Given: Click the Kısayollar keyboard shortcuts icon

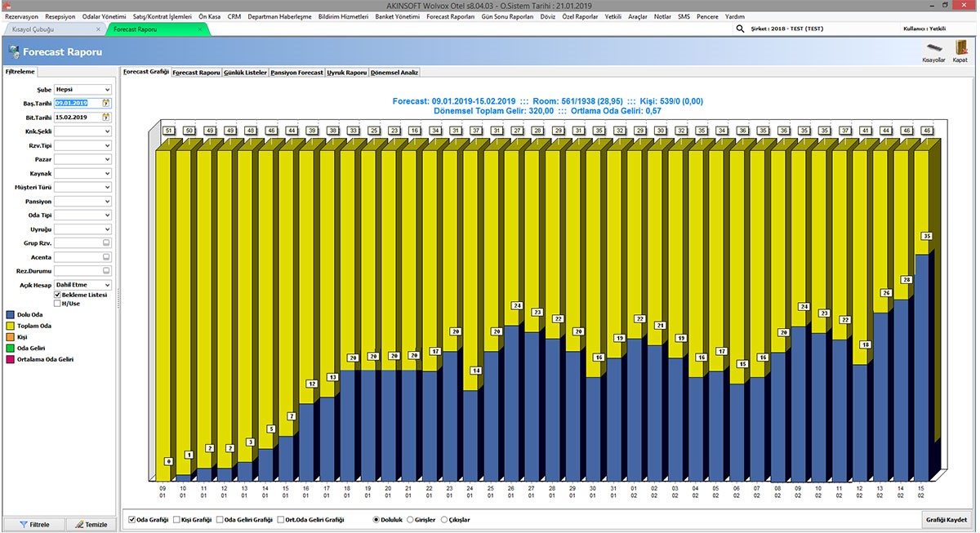Looking at the screenshot, I should tap(933, 50).
